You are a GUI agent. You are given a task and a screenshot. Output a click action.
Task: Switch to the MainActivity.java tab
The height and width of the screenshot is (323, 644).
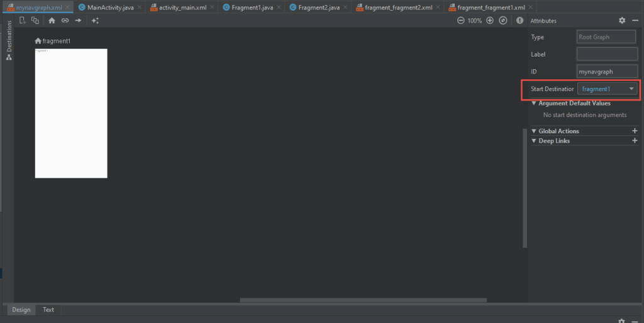pyautogui.click(x=106, y=8)
